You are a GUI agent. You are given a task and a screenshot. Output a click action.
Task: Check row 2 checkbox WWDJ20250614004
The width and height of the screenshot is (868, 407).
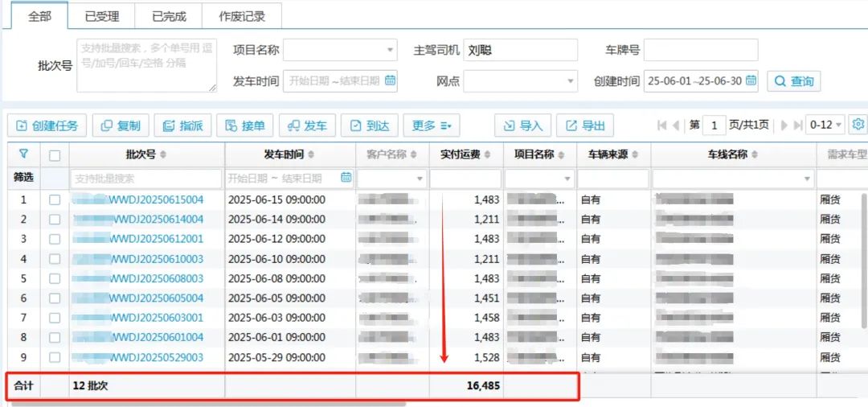pos(55,220)
